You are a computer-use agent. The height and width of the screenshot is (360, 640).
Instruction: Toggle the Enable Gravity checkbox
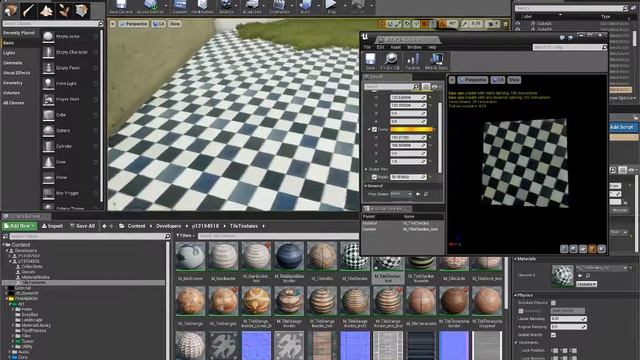pos(553,335)
